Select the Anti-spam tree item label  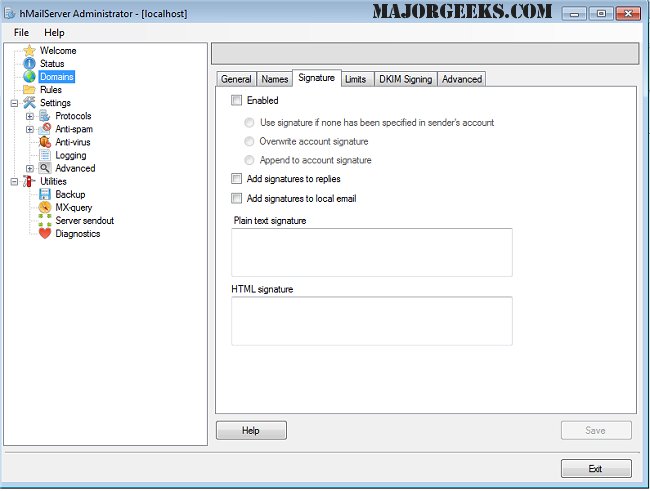coord(74,129)
